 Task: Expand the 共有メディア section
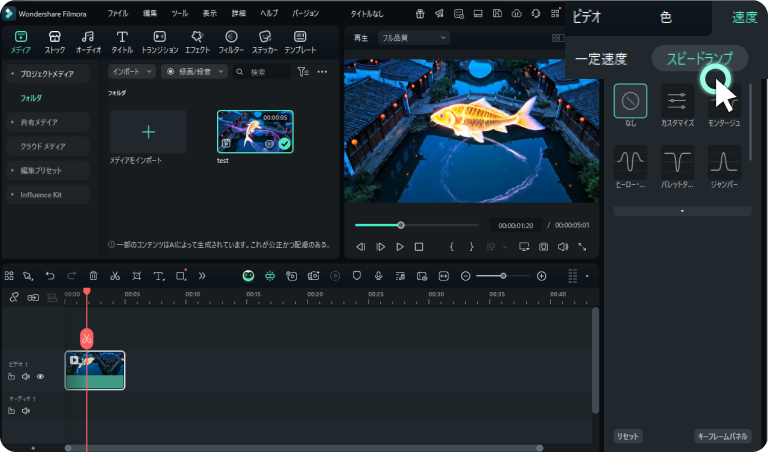pos(48,122)
